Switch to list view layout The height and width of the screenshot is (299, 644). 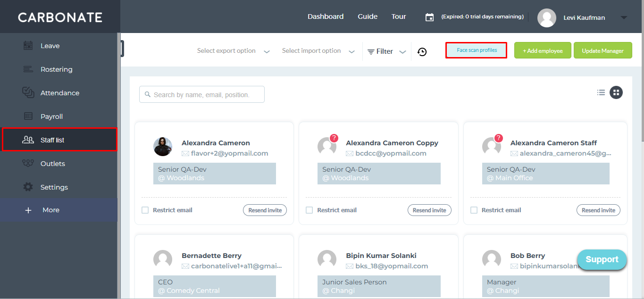pyautogui.click(x=601, y=92)
